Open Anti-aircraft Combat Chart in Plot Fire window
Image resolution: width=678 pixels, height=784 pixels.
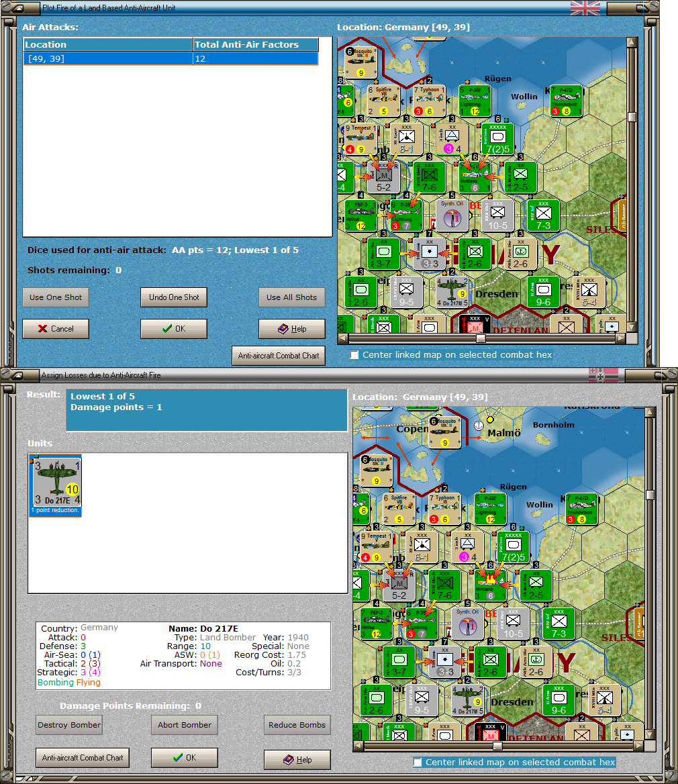click(279, 356)
